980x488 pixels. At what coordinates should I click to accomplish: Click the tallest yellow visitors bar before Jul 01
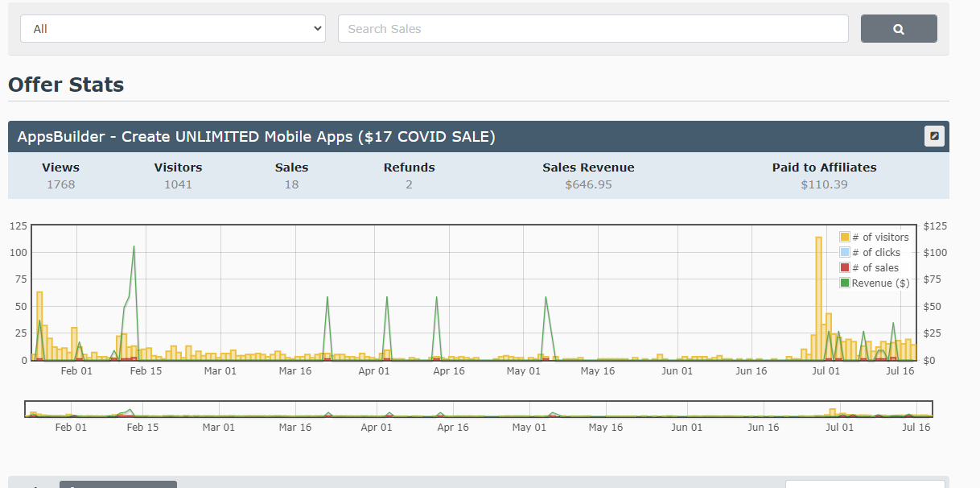click(818, 298)
